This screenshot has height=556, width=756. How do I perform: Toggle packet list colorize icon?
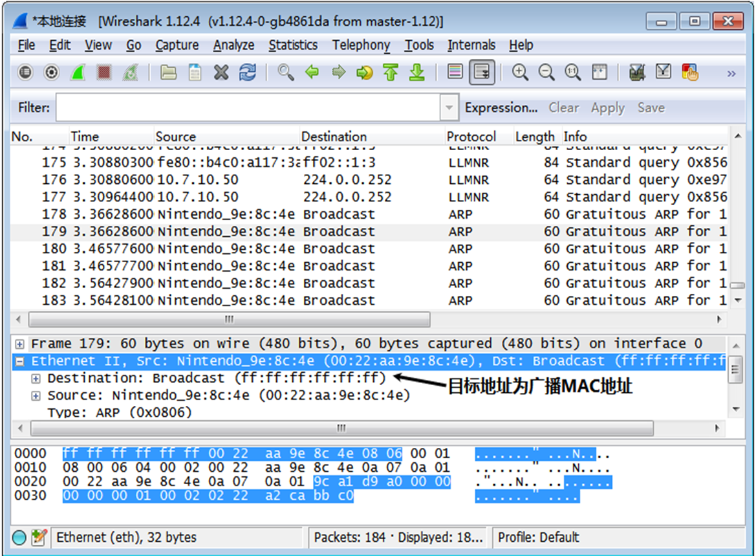pyautogui.click(x=455, y=72)
